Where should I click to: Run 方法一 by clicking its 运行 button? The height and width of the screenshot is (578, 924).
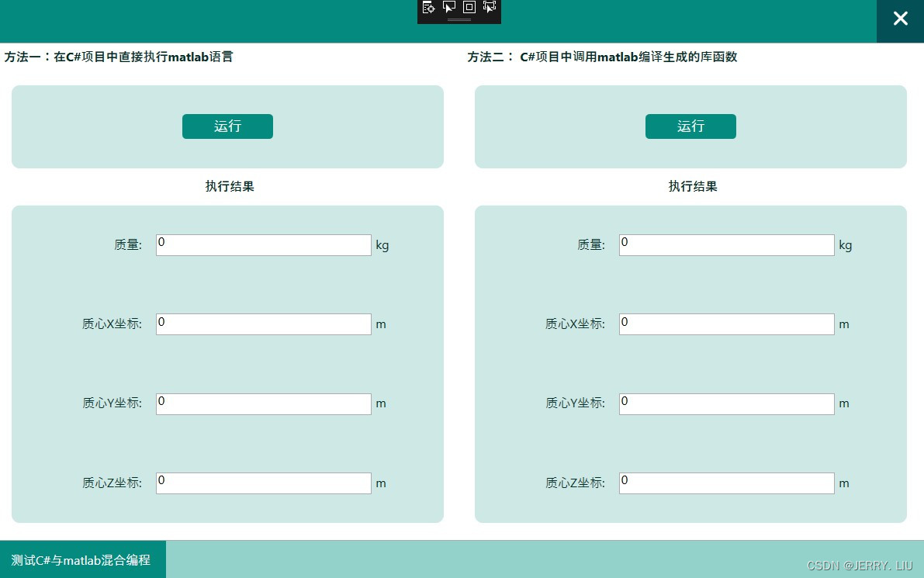pyautogui.click(x=227, y=126)
